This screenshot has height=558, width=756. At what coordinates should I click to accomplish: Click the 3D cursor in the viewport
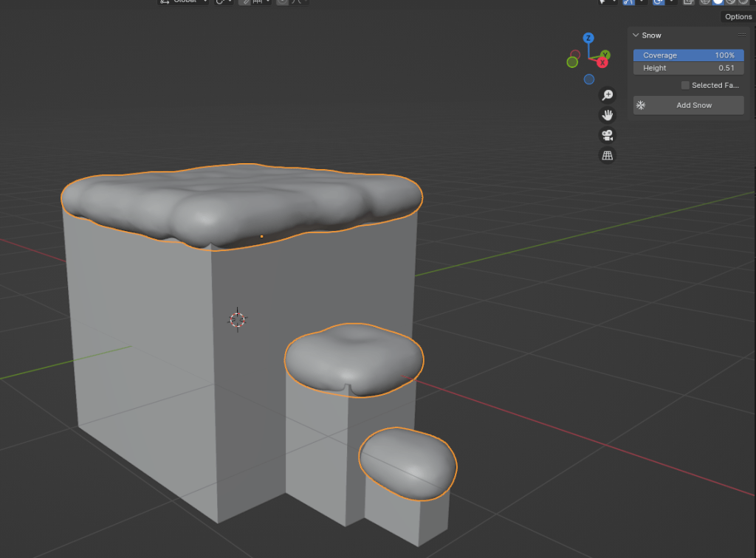(237, 319)
